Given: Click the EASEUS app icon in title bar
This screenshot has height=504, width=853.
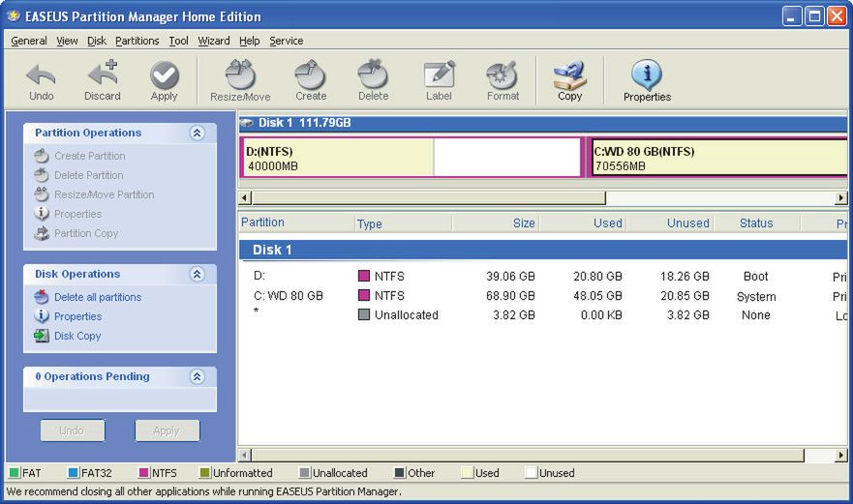Looking at the screenshot, I should 14,16.
